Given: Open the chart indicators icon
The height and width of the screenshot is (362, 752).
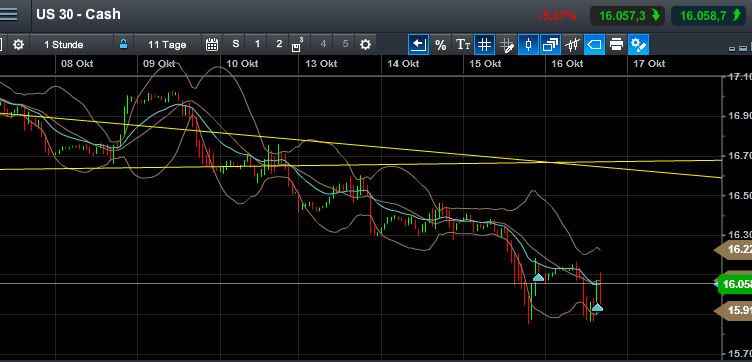Looking at the screenshot, I should [572, 45].
